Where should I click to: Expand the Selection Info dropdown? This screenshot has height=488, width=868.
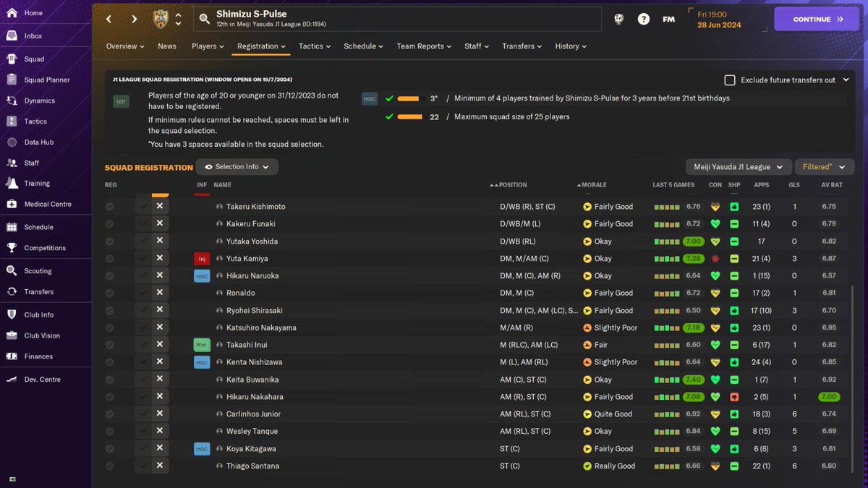(237, 167)
